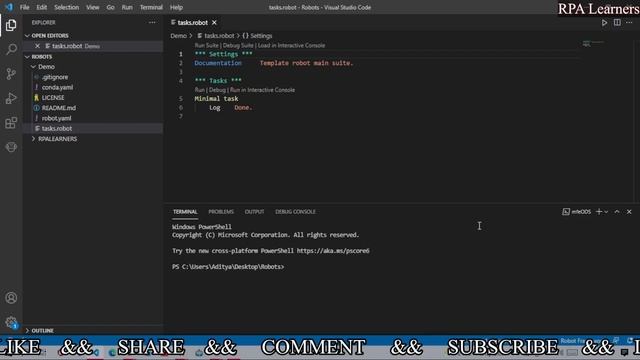Screen dimensions: 640x360
Task: Open the Edit menu
Action: [42, 7]
